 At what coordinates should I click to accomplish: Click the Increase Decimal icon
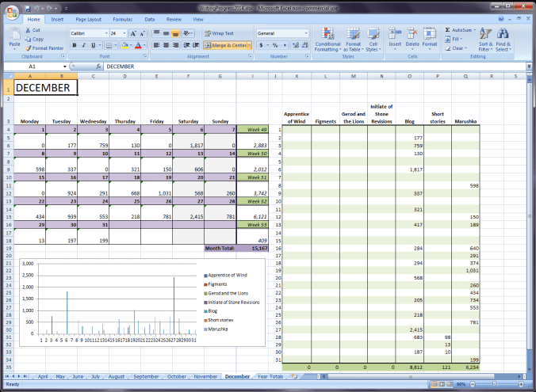coord(296,45)
